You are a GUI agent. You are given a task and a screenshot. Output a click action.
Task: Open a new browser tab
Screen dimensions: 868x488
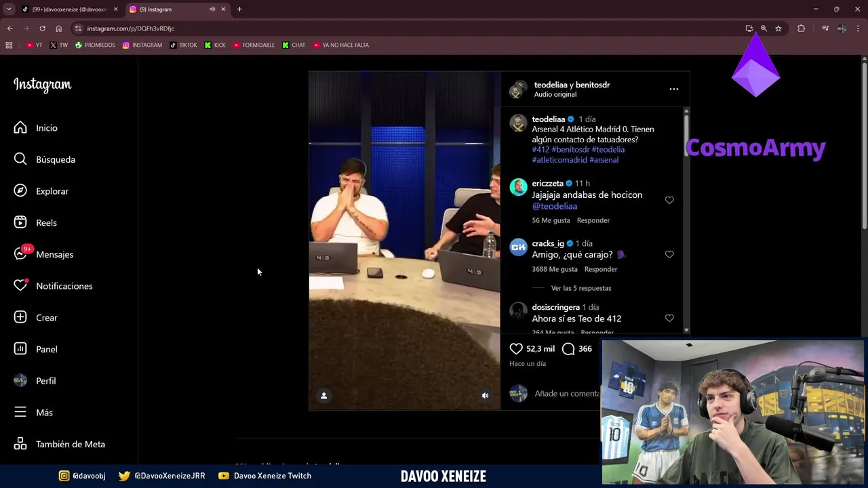point(239,9)
